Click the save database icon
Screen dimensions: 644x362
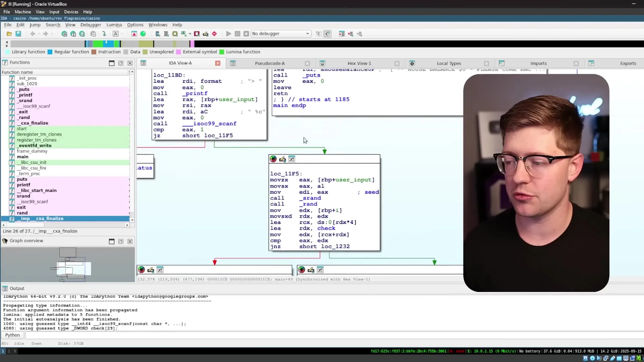pyautogui.click(x=18, y=34)
